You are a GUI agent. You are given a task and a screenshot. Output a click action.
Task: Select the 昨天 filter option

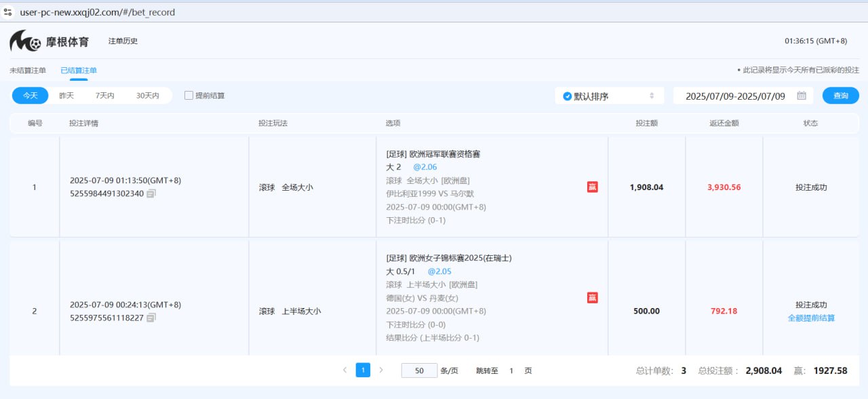[66, 96]
